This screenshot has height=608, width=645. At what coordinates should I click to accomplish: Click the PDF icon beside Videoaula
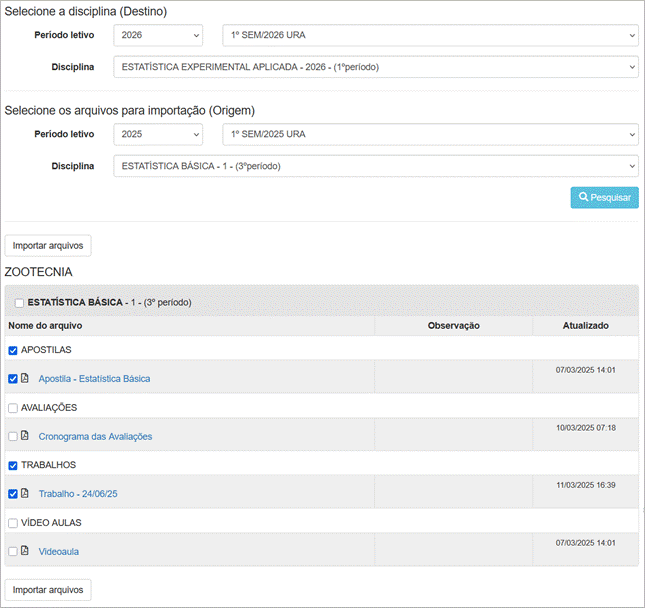pos(25,551)
